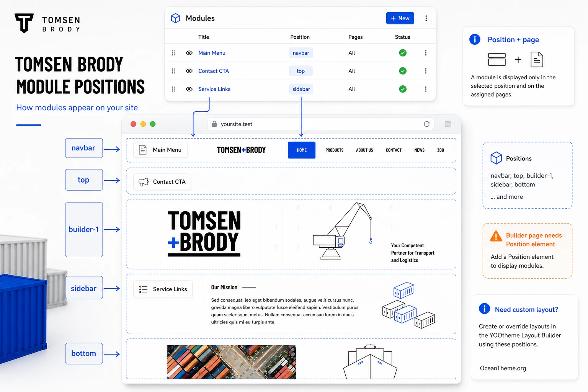Screen dimensions: 588x392
Task: Select NEWS in the site navigation
Action: point(420,150)
